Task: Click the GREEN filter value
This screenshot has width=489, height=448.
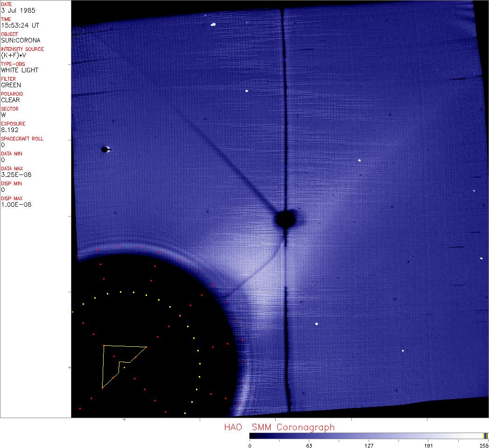Action: [x=11, y=85]
